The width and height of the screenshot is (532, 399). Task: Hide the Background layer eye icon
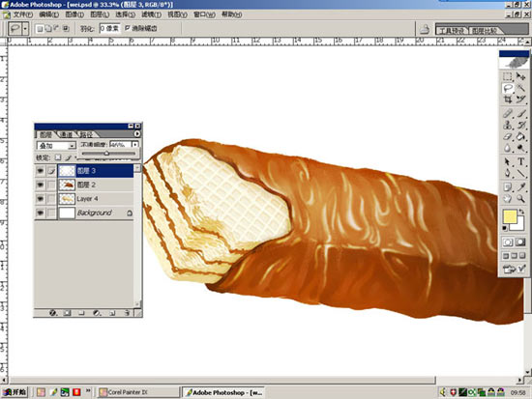pos(40,213)
